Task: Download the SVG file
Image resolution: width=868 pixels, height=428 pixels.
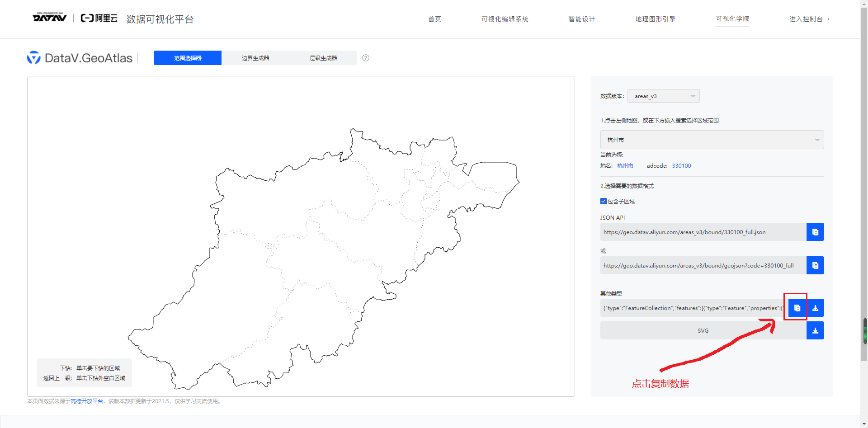Action: click(x=816, y=330)
